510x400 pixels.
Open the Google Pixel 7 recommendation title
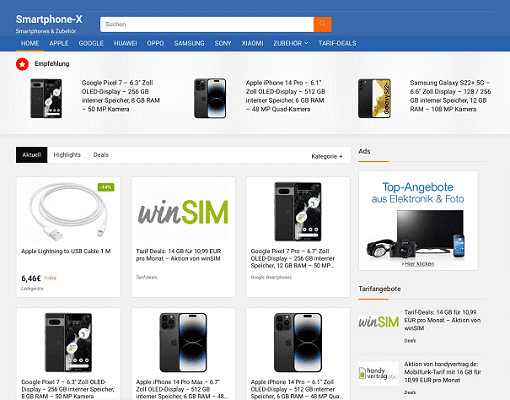[x=121, y=96]
